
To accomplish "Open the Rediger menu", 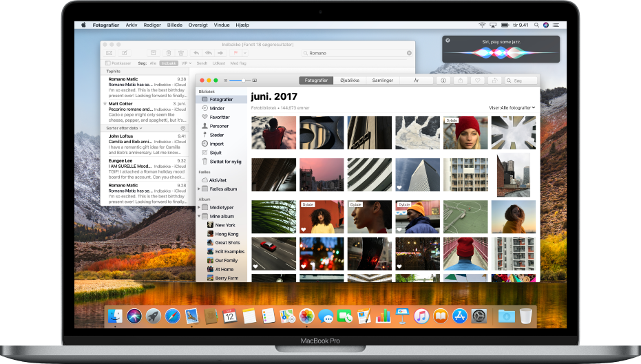I will pos(152,25).
